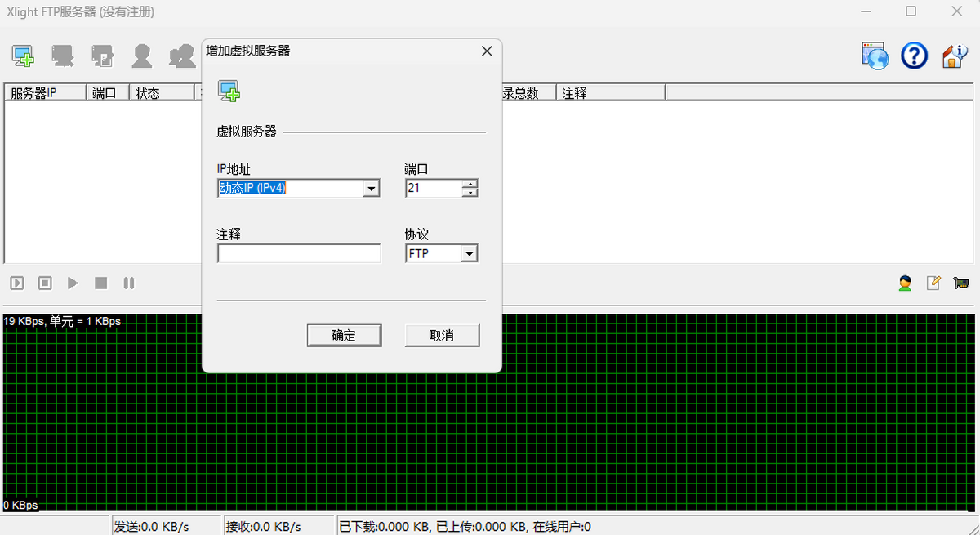Click the network card icon above graph
The width and height of the screenshot is (980, 535).
(961, 283)
